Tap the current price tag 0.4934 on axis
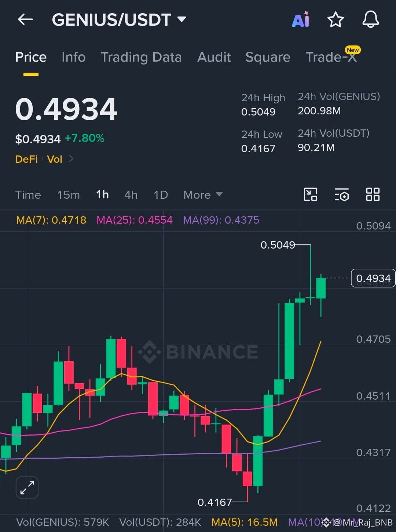The width and height of the screenshot is (396, 532). click(x=373, y=278)
